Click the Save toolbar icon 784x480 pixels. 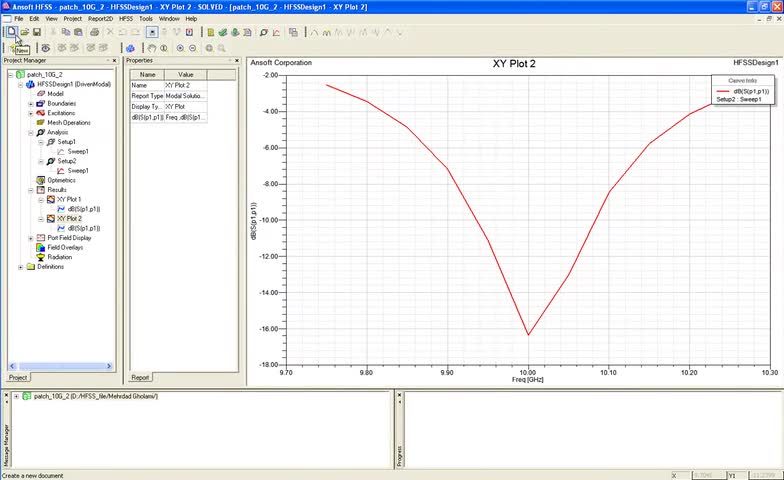(37, 32)
